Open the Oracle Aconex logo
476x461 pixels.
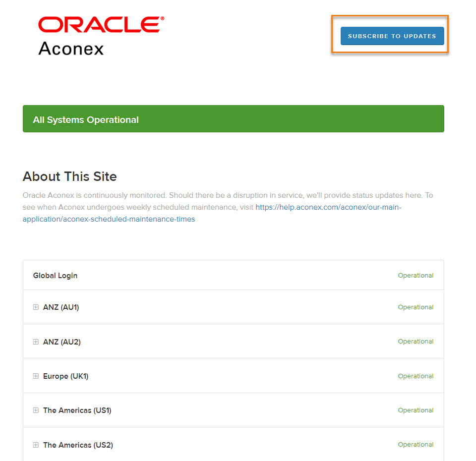[101, 36]
